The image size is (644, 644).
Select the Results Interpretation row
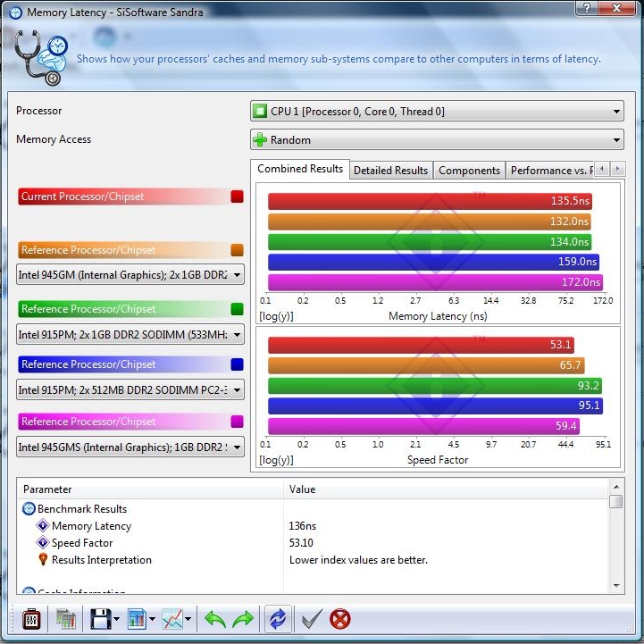click(x=313, y=560)
